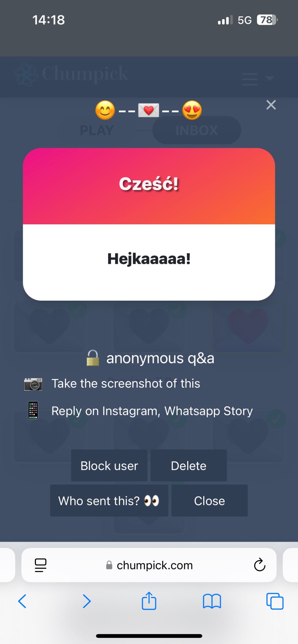Screen dimensions: 298x644
Task: Open Safari bookmarks book icon
Action: pyautogui.click(x=212, y=601)
